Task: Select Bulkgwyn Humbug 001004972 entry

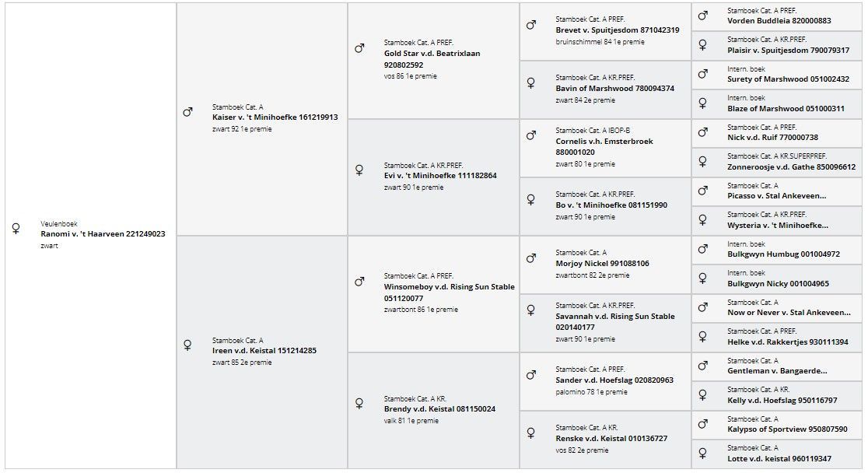Action: (x=783, y=254)
